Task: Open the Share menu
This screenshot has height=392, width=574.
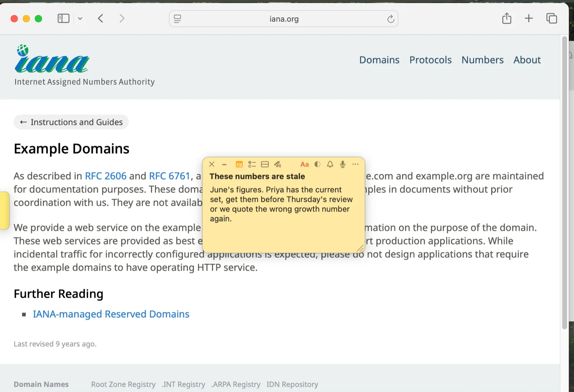Action: [507, 18]
